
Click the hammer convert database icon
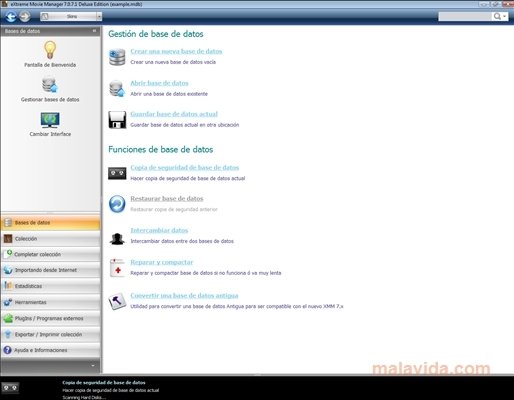click(x=117, y=301)
